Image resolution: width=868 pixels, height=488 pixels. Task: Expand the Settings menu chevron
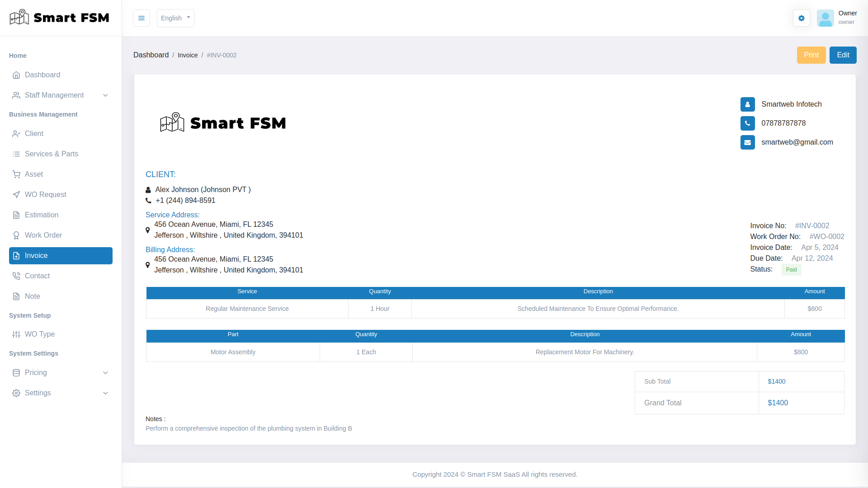click(x=105, y=393)
